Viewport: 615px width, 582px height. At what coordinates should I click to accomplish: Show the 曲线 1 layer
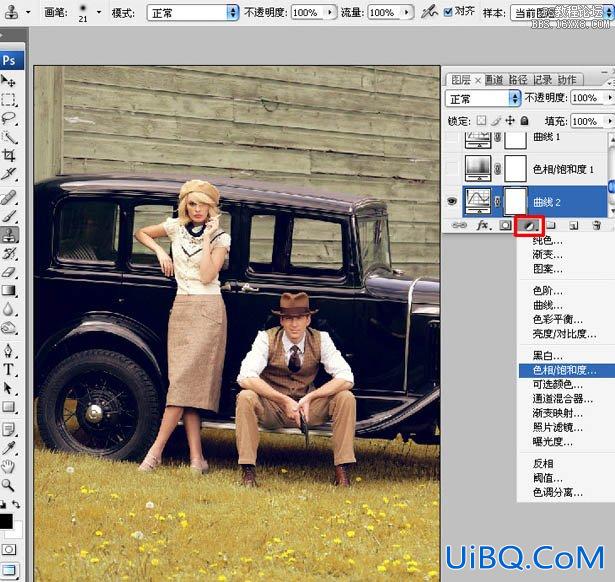(452, 137)
